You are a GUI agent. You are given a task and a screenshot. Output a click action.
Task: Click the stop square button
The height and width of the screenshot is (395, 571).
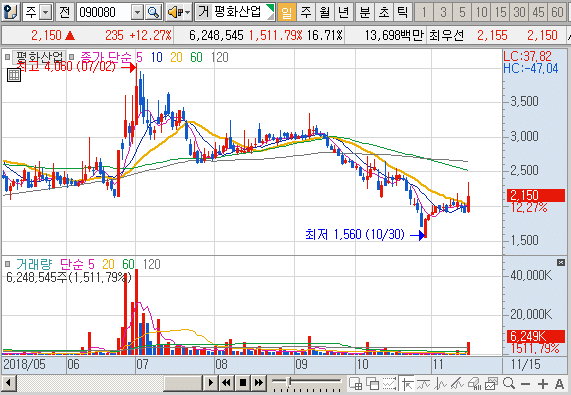click(243, 383)
